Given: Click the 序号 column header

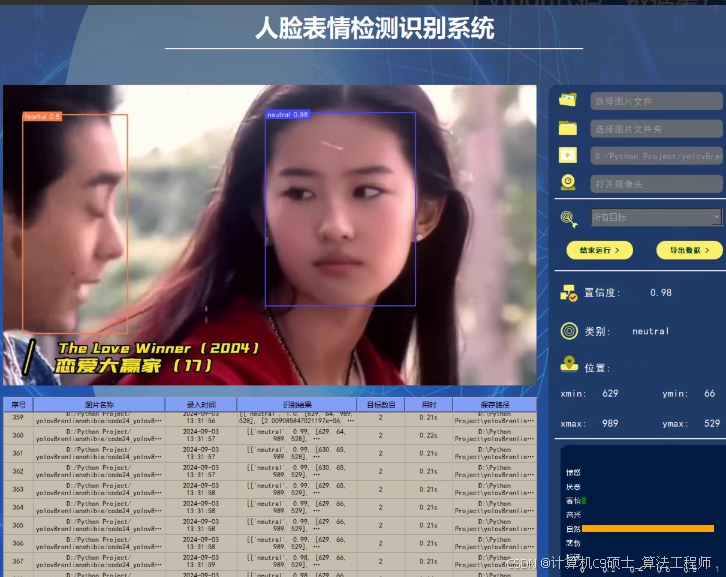Looking at the screenshot, I should click(18, 405).
